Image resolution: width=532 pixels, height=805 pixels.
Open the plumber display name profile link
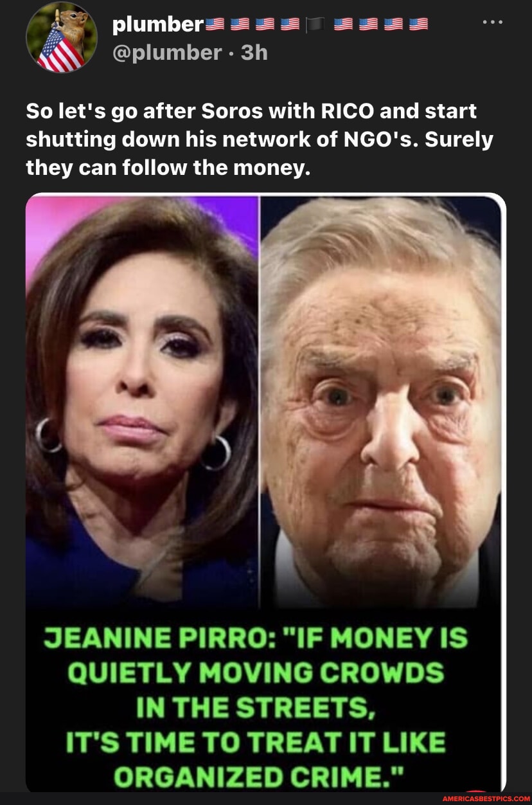pyautogui.click(x=158, y=25)
